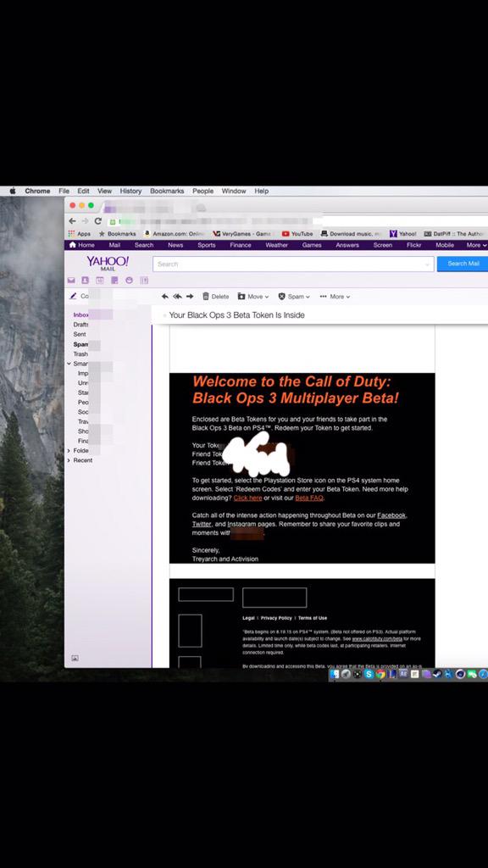Open the Notepad icon under the logo
The height and width of the screenshot is (868, 488).
coord(114,281)
